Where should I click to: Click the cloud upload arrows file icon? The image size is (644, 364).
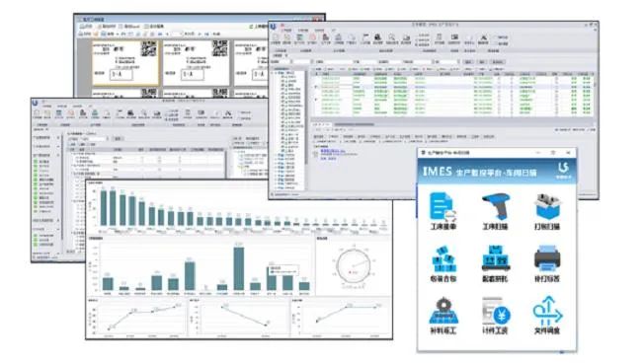click(547, 311)
